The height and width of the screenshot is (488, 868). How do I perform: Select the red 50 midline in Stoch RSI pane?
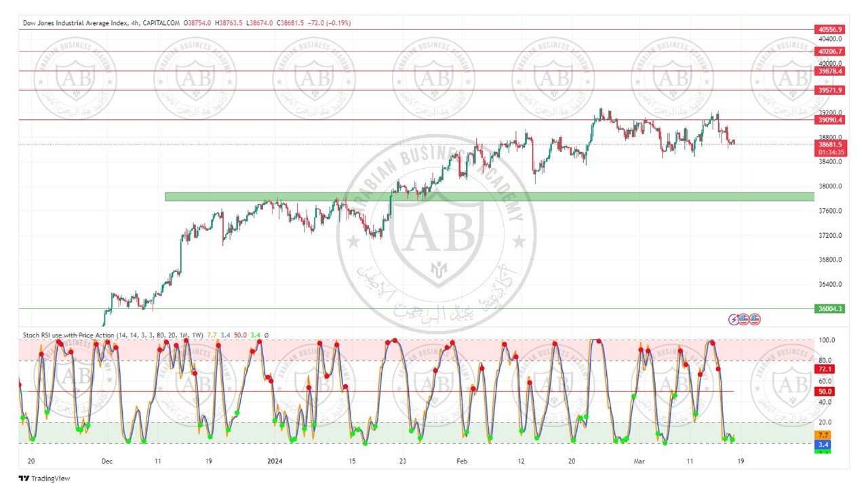[376, 391]
